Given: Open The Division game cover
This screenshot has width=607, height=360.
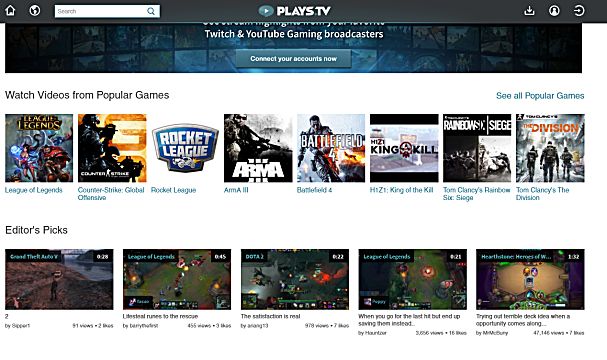Looking at the screenshot, I should (x=550, y=148).
